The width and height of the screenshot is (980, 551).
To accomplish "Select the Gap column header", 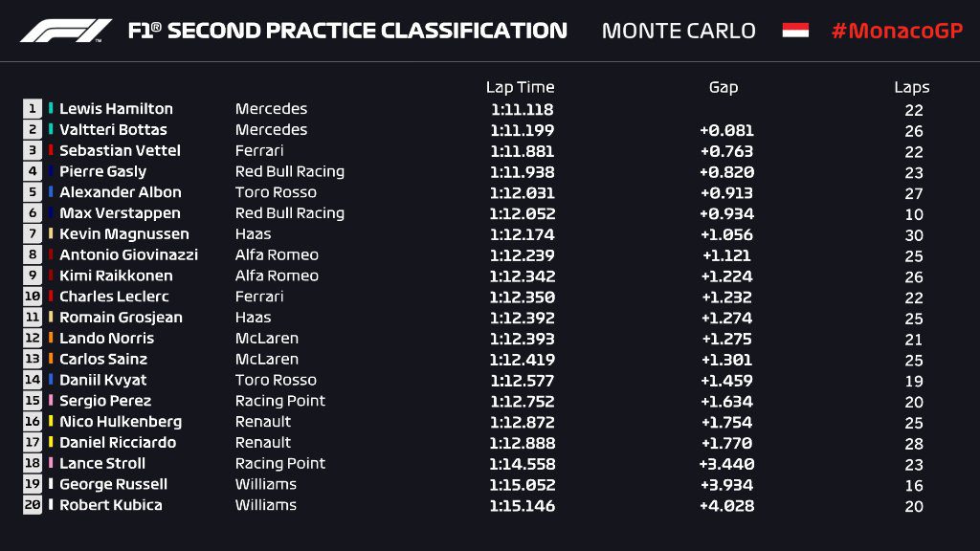I will 724,87.
